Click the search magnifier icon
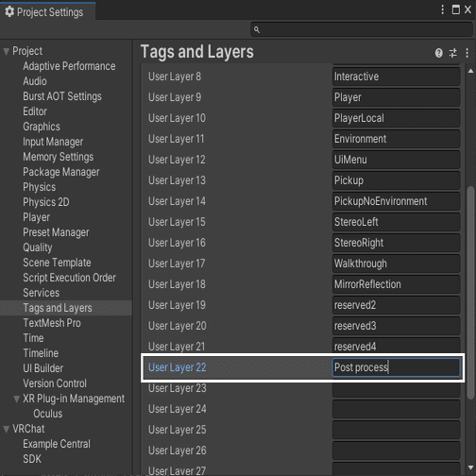The width and height of the screenshot is (476, 476). pyautogui.click(x=257, y=29)
